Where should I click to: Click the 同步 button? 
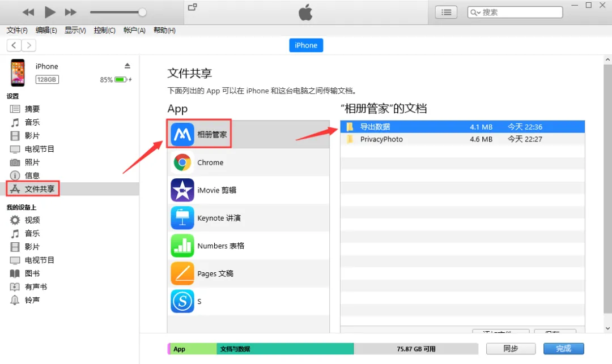511,349
